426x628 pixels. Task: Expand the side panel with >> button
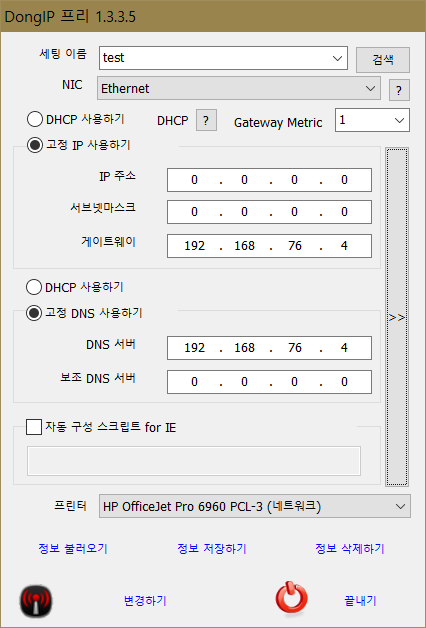click(397, 317)
